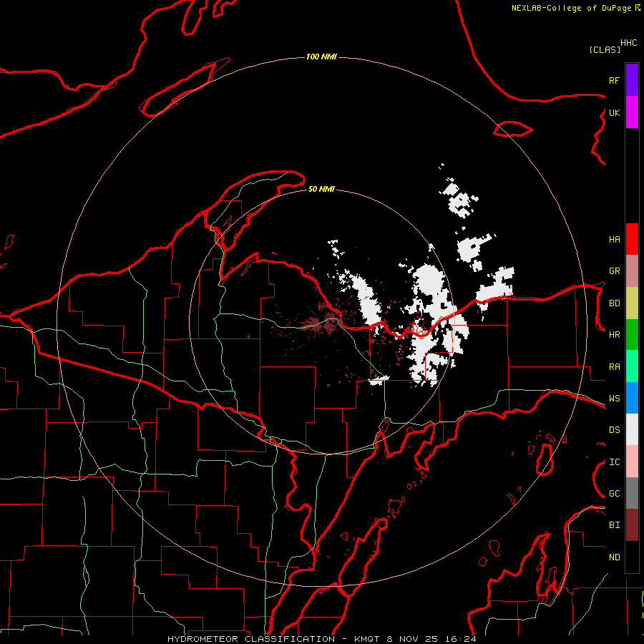644x644 pixels.
Task: Select the BI dark brown legend swatch
Action: 632,525
